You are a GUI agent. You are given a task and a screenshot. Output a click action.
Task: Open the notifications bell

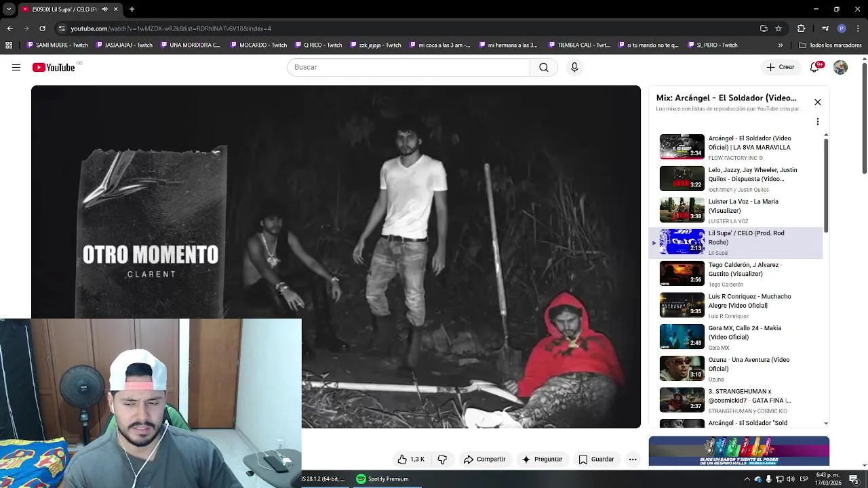point(815,67)
